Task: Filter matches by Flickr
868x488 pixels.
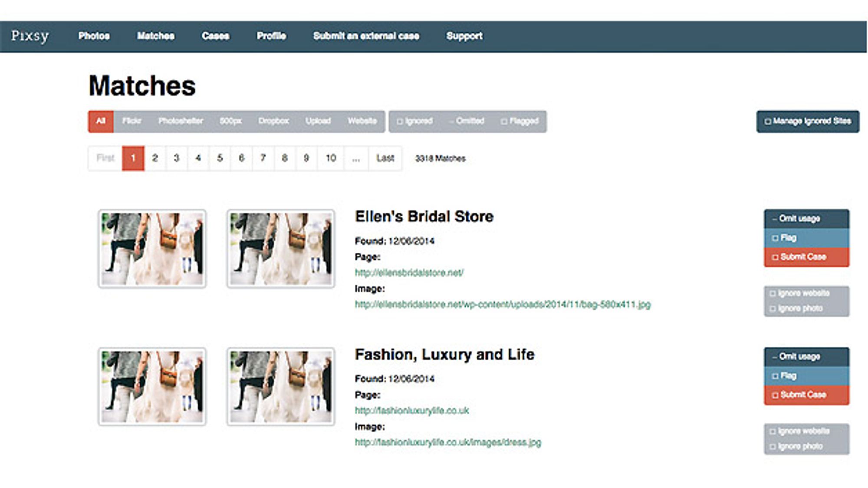Action: coord(132,121)
